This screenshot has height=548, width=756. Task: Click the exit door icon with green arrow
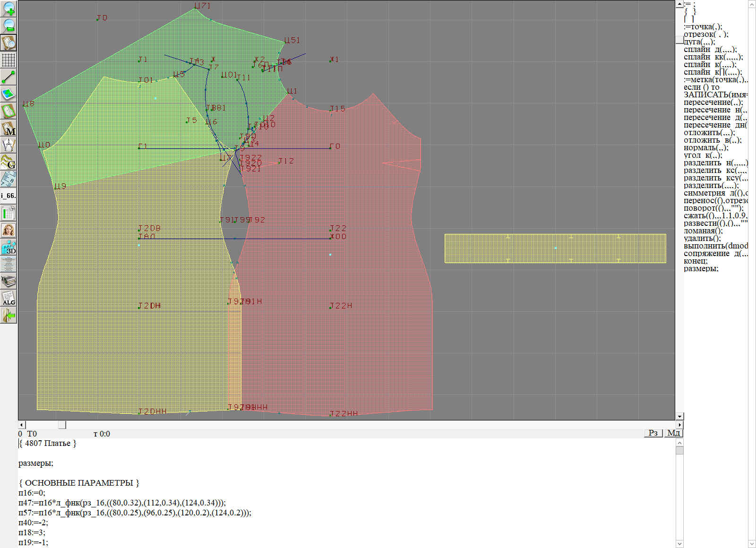9,315
